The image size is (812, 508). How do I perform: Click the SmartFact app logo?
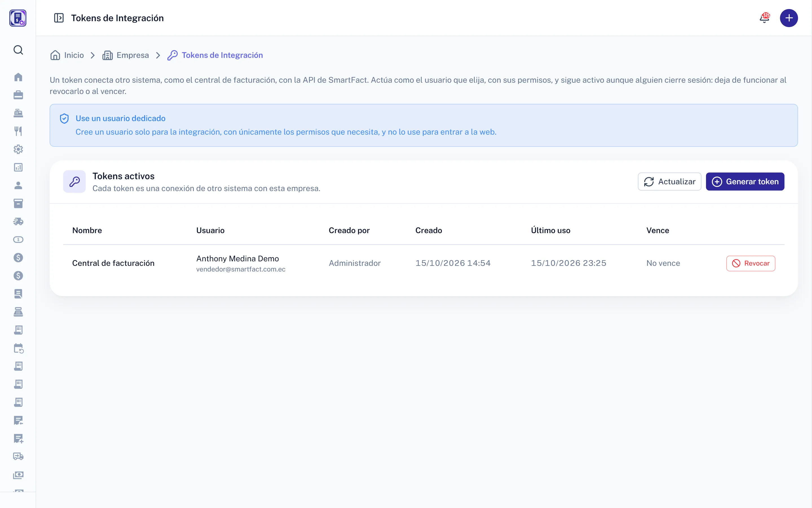(x=18, y=18)
